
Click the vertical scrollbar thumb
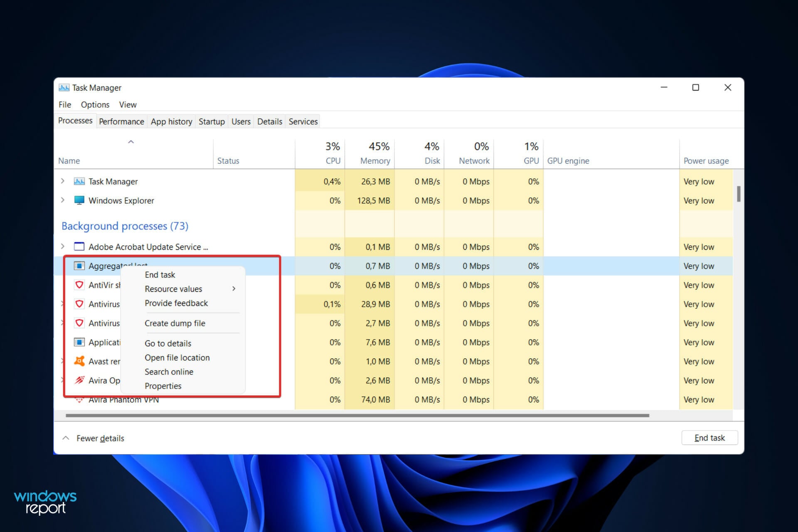click(x=739, y=194)
